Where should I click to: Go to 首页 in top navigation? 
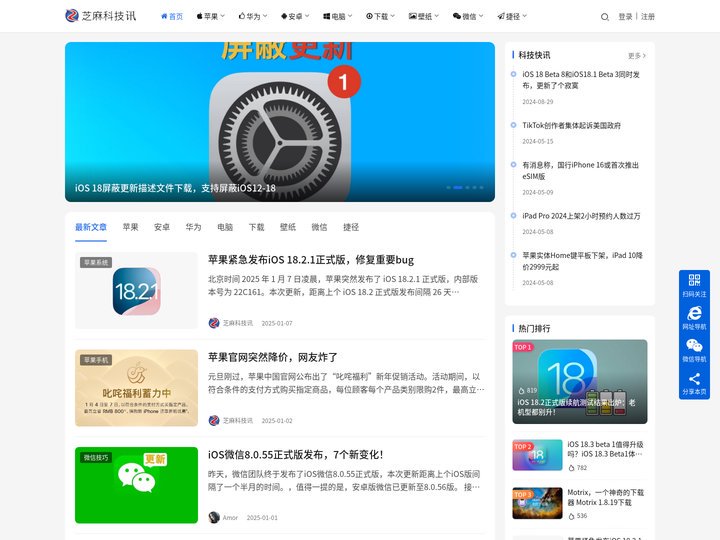(x=172, y=17)
